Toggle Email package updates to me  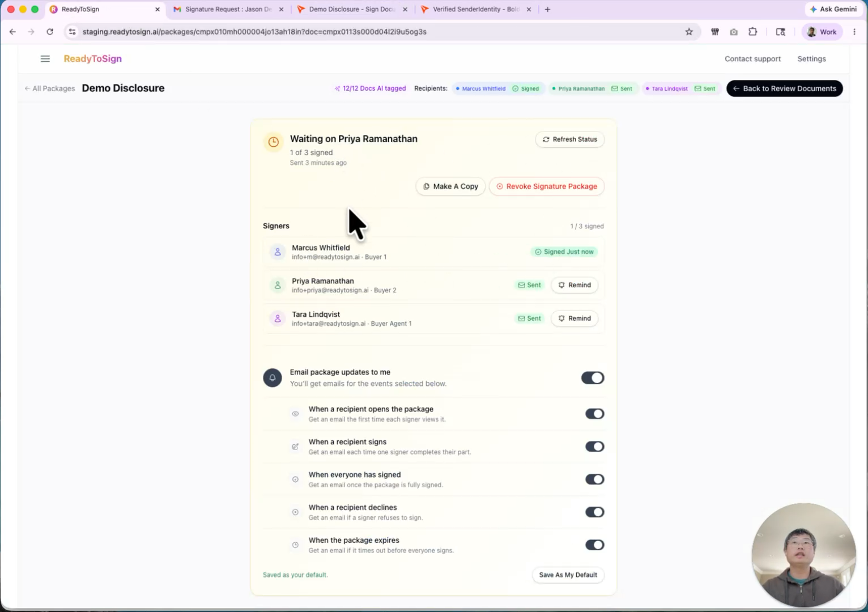coord(593,378)
